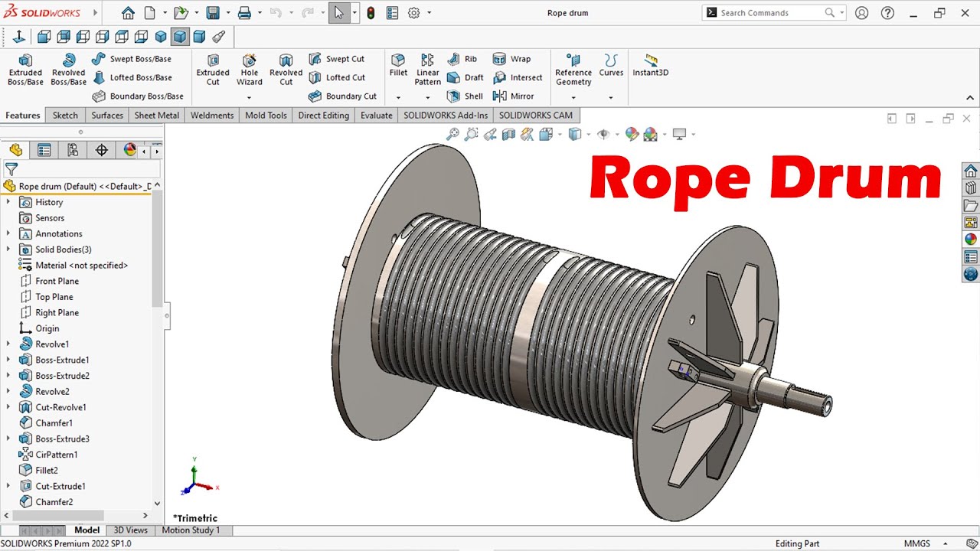Switch to the Sketch tab
Screen dimensions: 980x551
[x=65, y=116]
